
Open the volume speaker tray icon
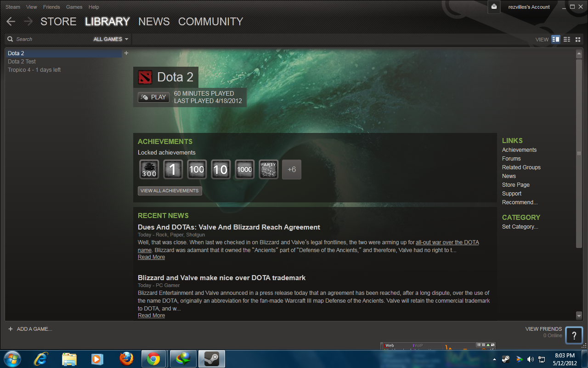530,359
